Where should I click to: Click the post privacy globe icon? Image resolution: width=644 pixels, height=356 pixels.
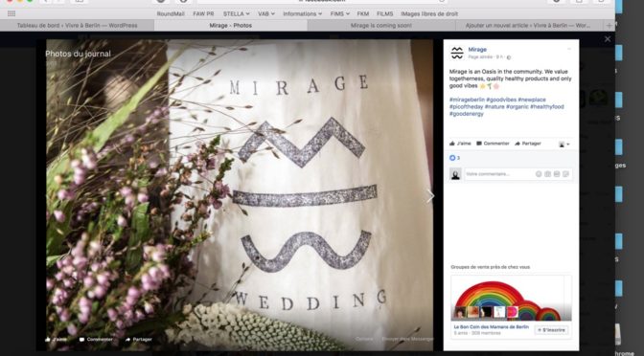pyautogui.click(x=509, y=57)
